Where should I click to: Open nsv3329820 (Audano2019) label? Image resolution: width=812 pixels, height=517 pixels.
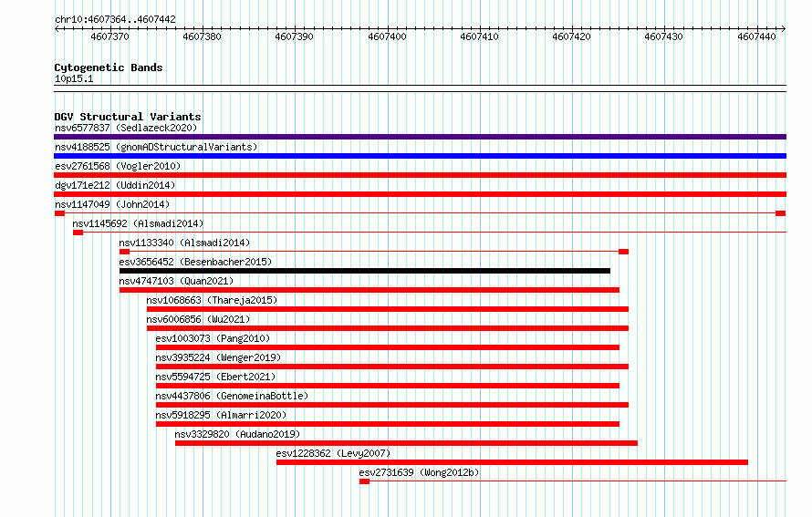[x=237, y=434]
